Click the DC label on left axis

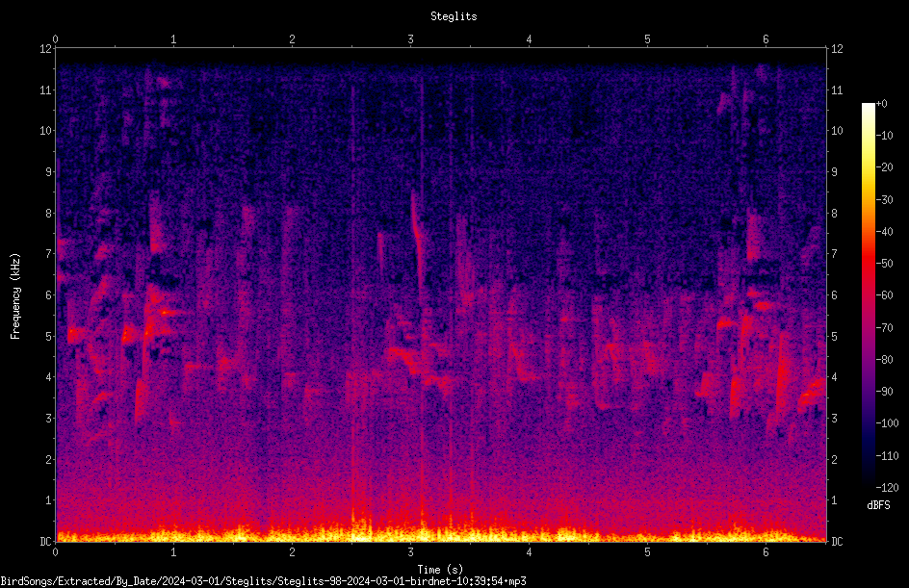tap(45, 541)
